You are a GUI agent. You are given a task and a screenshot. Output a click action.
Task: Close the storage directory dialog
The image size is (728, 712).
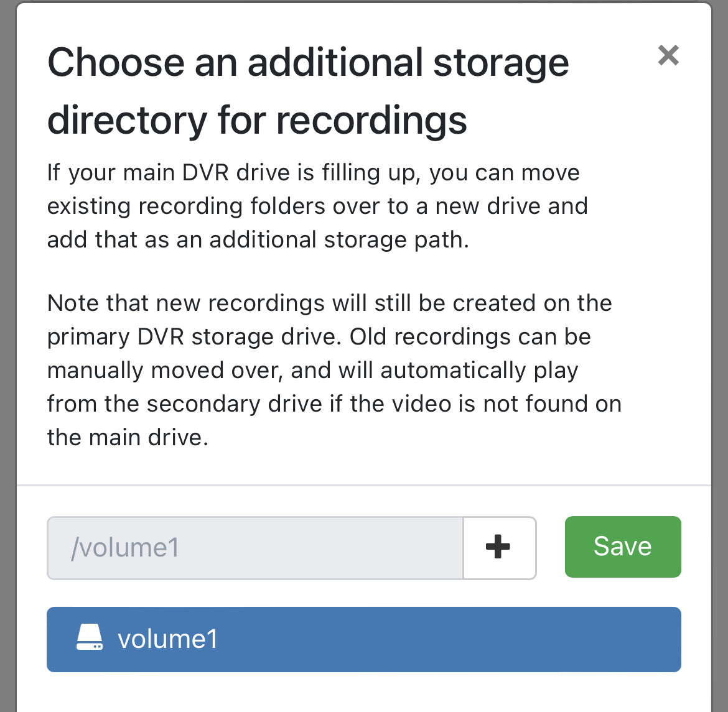668,55
